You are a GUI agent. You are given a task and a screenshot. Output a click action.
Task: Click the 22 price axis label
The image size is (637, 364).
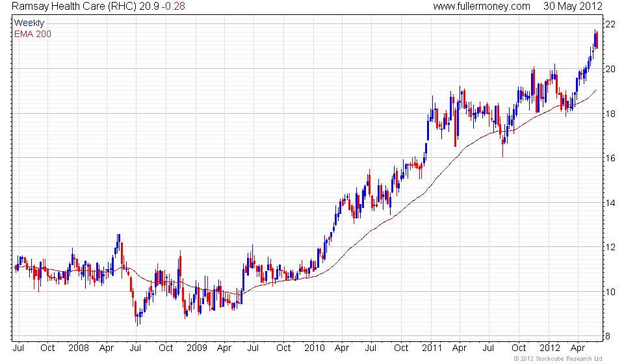pyautogui.click(x=610, y=25)
